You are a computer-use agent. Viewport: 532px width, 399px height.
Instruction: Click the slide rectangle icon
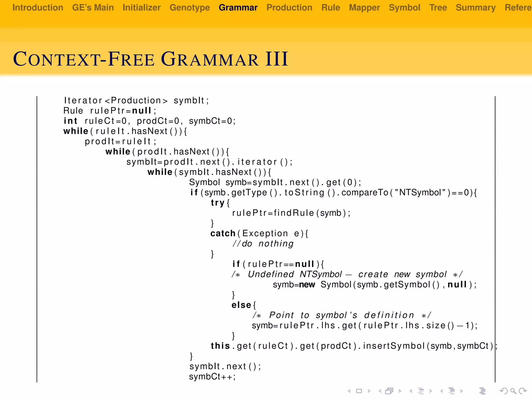[x=359, y=391]
